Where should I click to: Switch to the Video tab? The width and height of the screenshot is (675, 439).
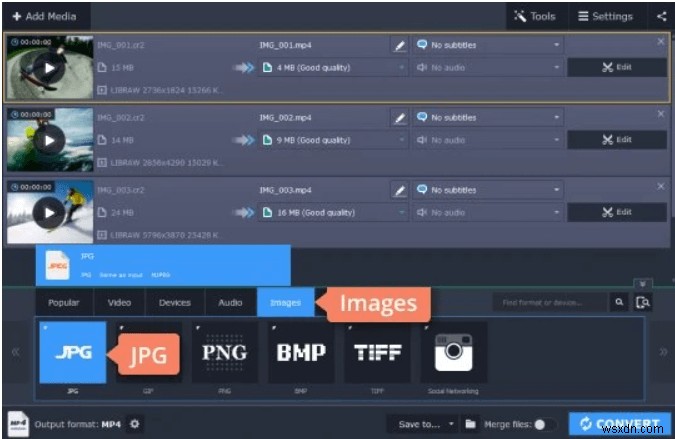119,303
